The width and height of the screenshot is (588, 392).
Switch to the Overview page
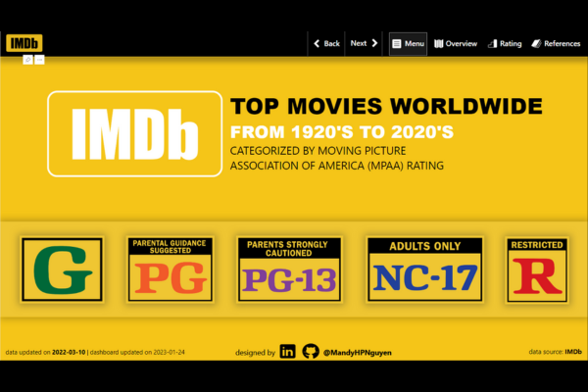pyautogui.click(x=456, y=44)
